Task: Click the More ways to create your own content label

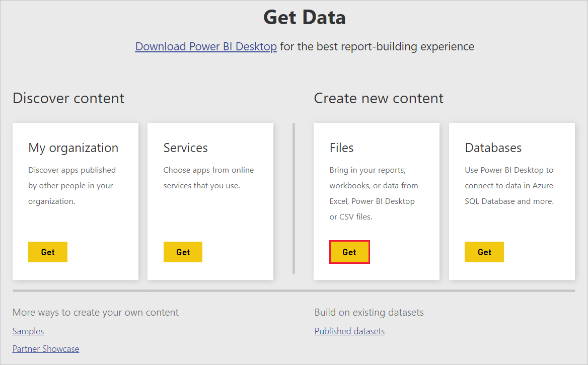Action: click(96, 313)
